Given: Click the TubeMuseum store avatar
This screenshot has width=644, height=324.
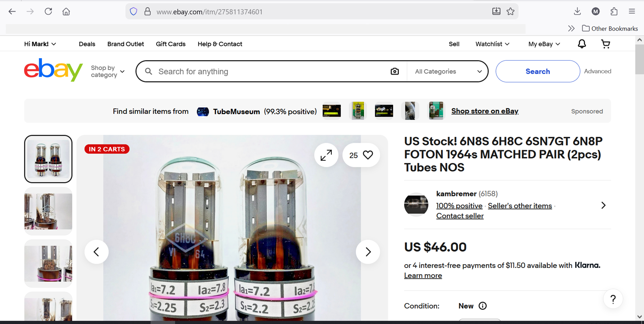Looking at the screenshot, I should click(x=203, y=112).
